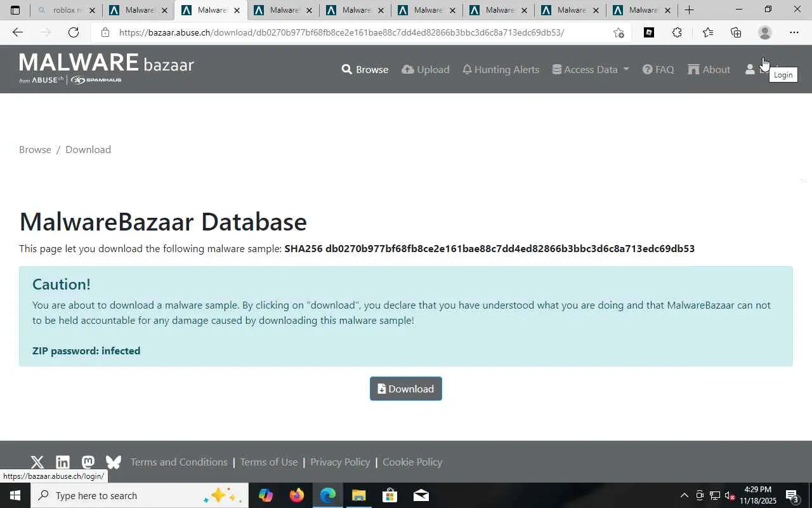Open the tab actions menu icon
The image size is (812, 508).
tap(15, 10)
